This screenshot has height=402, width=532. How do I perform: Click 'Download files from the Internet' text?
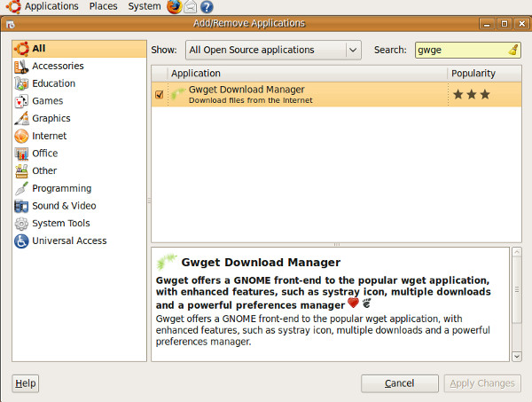pyautogui.click(x=251, y=100)
